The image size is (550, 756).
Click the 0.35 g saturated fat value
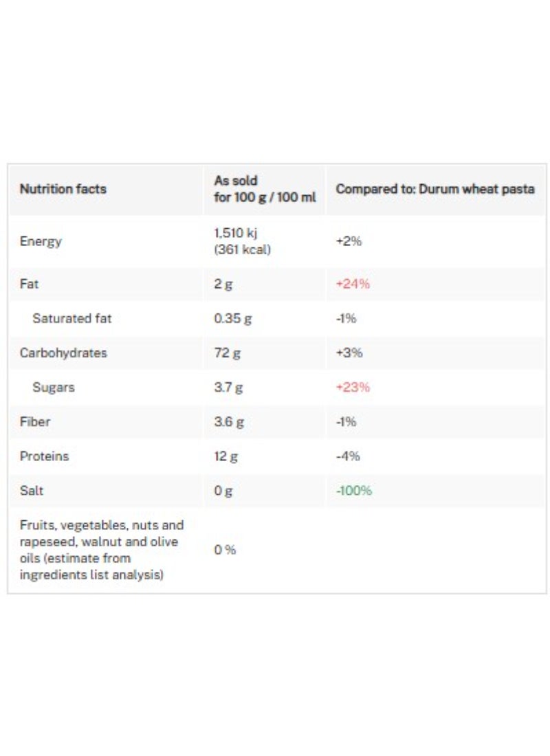tap(228, 318)
